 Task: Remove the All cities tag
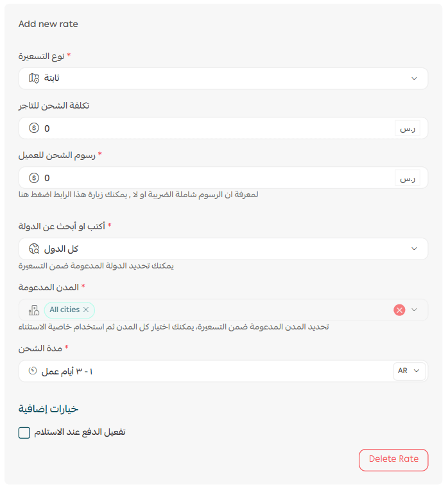pos(86,310)
